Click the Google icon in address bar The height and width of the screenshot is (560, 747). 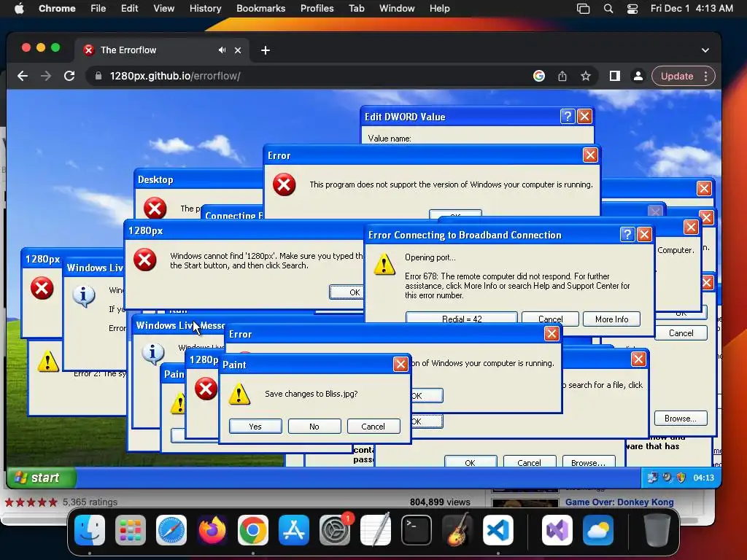click(x=539, y=76)
